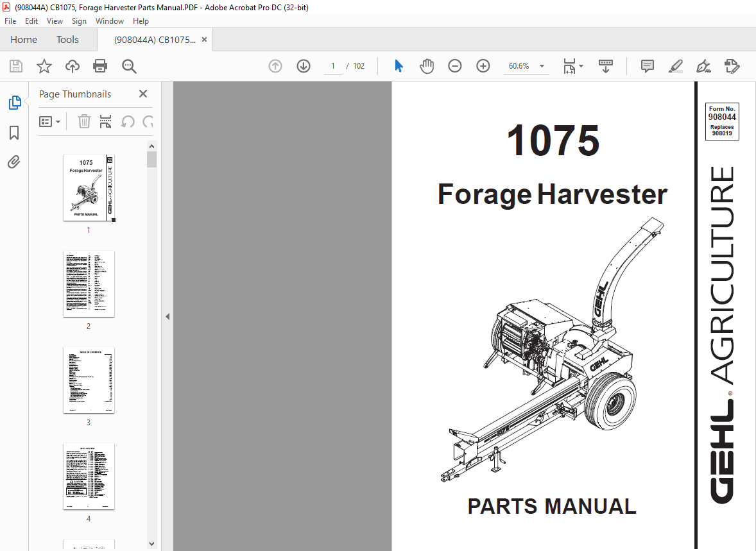The height and width of the screenshot is (551, 756).
Task: Click the fit page width icon
Action: click(569, 66)
